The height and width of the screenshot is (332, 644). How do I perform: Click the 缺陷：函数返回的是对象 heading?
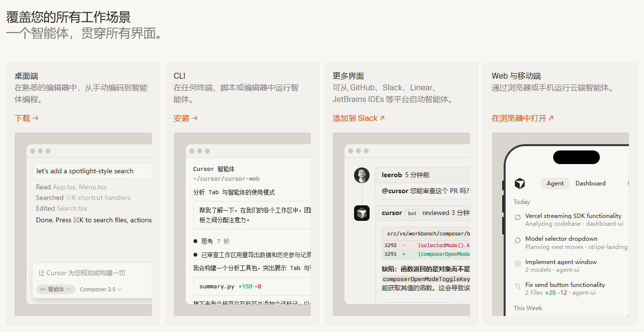(x=426, y=269)
